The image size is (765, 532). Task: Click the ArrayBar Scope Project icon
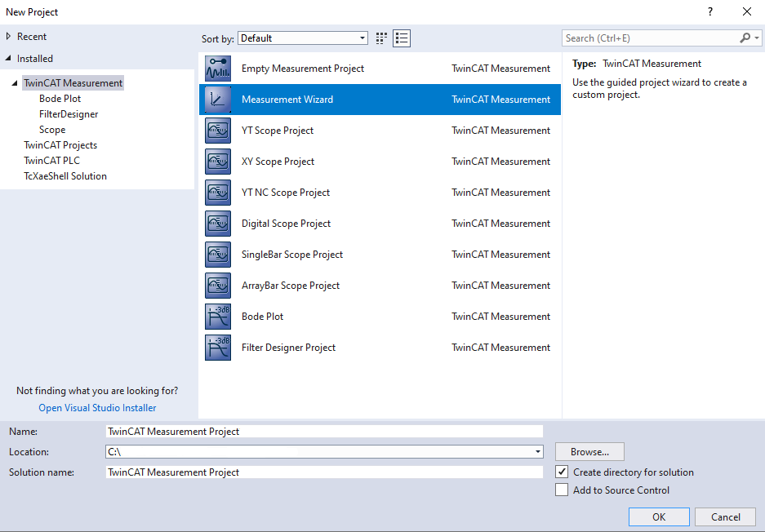click(218, 286)
